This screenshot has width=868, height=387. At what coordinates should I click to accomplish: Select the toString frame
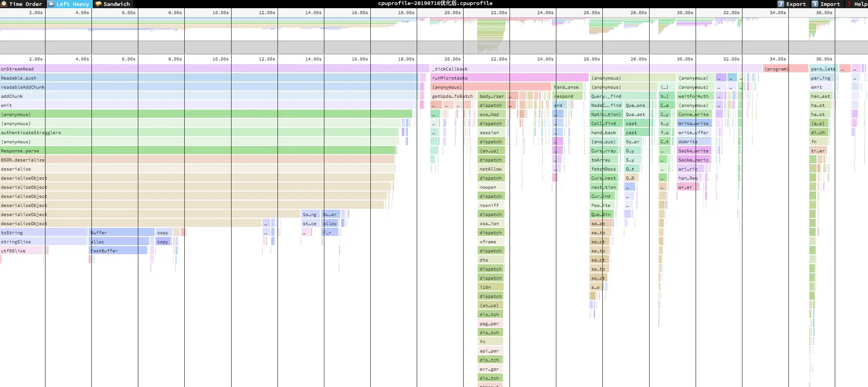pos(44,232)
